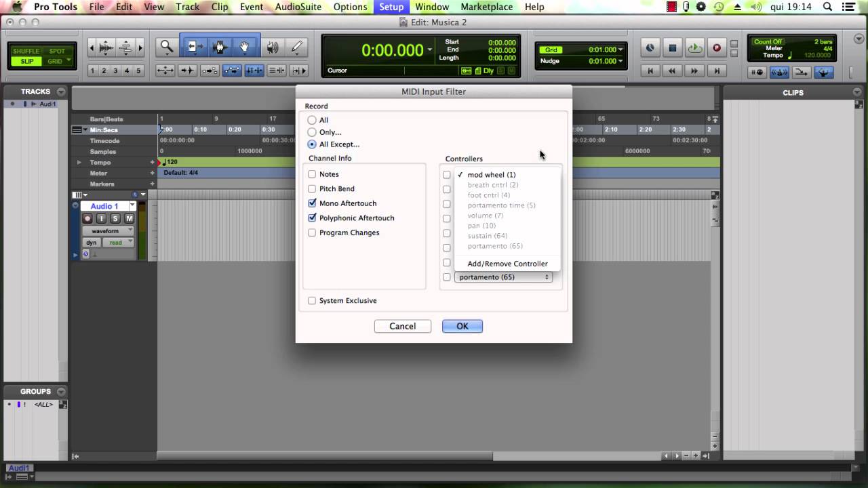Click the audio waveform zoom button
This screenshot has height=488, width=868.
tap(106, 47)
